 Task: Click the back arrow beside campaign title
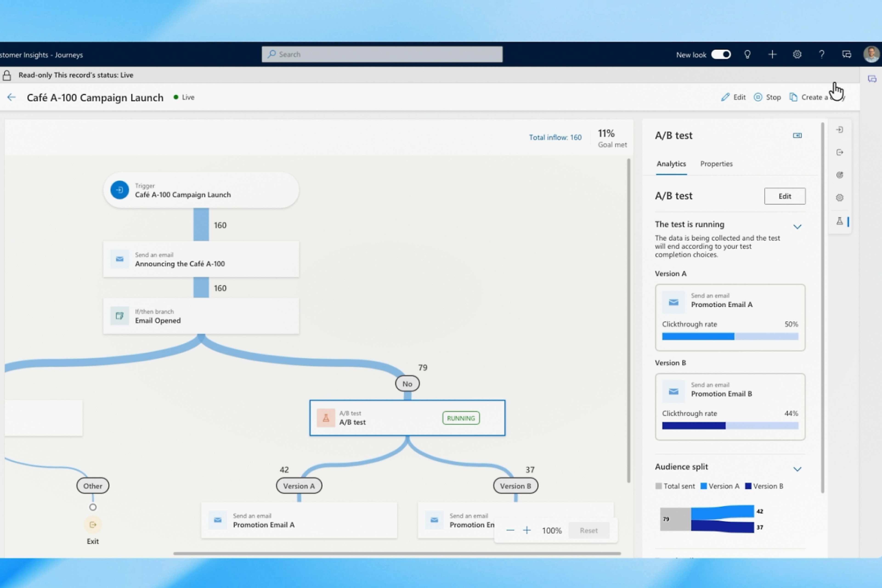[x=11, y=97]
